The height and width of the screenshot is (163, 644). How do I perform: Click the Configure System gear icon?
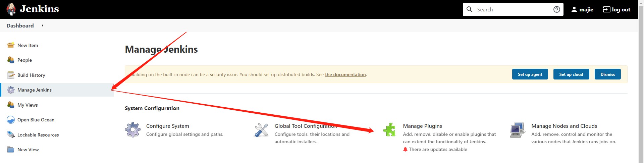(x=133, y=129)
